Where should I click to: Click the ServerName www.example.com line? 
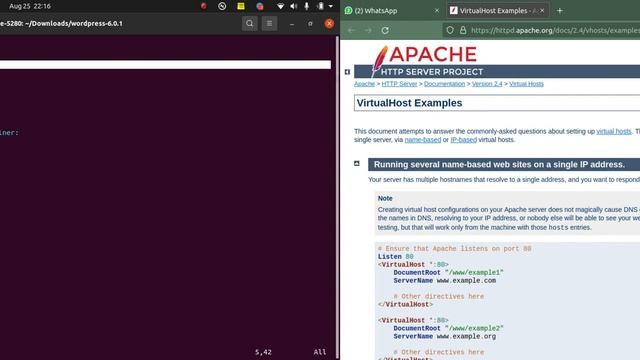pyautogui.click(x=444, y=281)
